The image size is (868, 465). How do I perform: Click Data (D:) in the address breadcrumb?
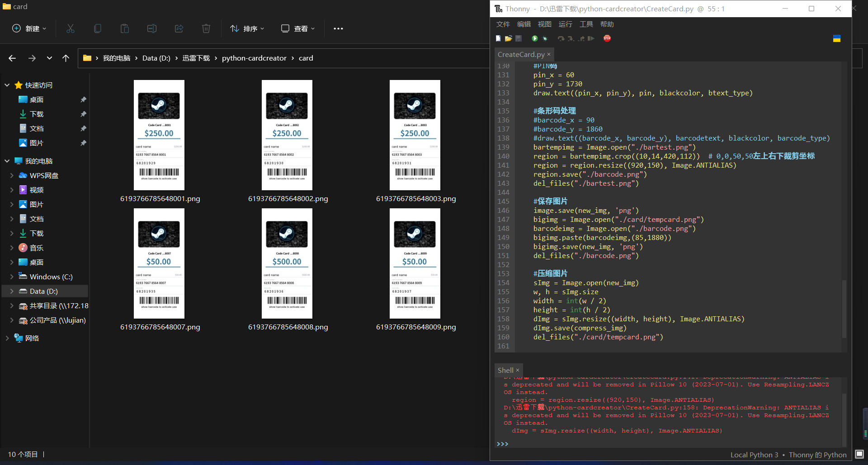pos(156,58)
